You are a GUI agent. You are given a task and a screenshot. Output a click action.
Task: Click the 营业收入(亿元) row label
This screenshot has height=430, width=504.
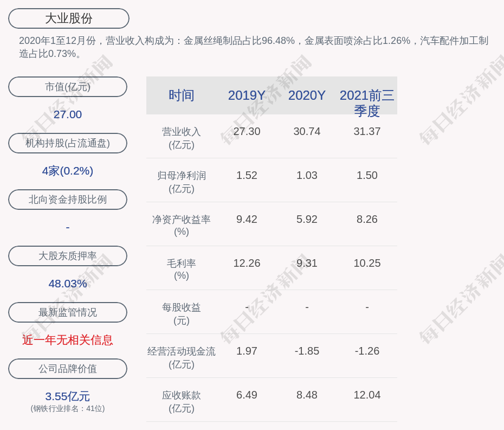click(182, 138)
